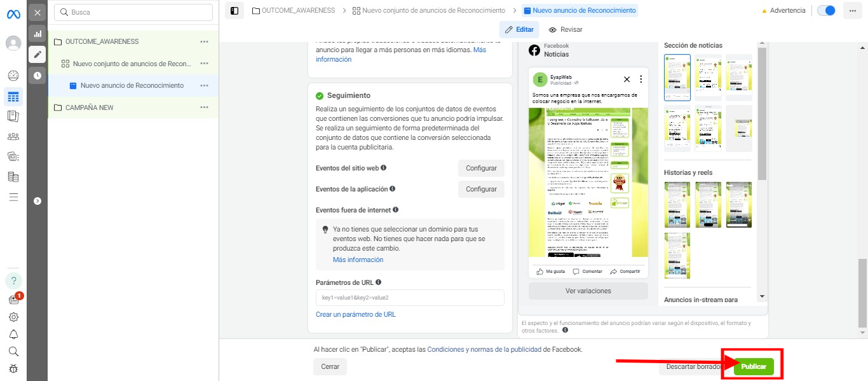This screenshot has width=868, height=381.
Task: Toggle the ad on/off switch at top right
Action: click(826, 10)
